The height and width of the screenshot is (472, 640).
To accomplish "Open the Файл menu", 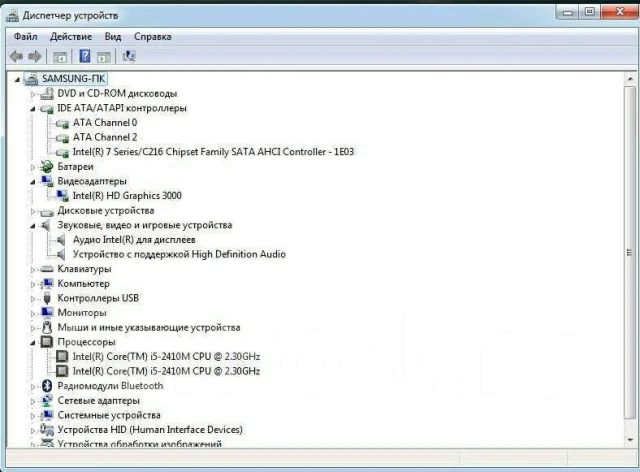I will click(25, 37).
